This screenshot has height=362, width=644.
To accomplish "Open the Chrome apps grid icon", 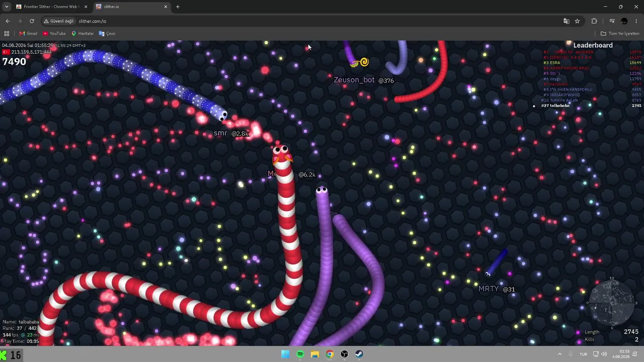I will (7, 34).
